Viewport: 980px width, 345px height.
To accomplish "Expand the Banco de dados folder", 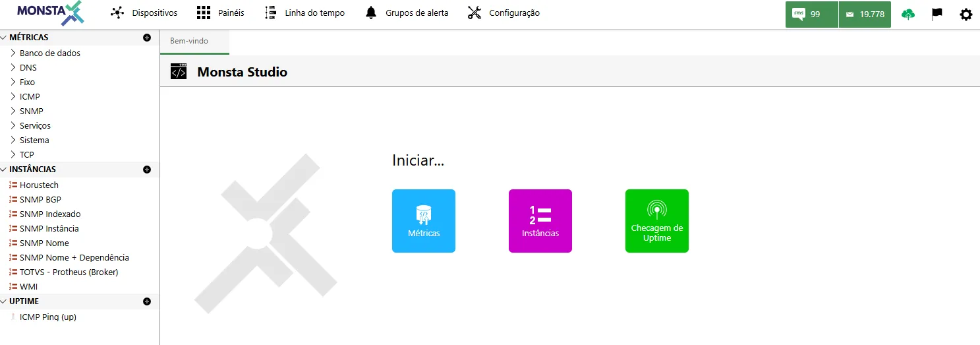I will pyautogui.click(x=13, y=53).
